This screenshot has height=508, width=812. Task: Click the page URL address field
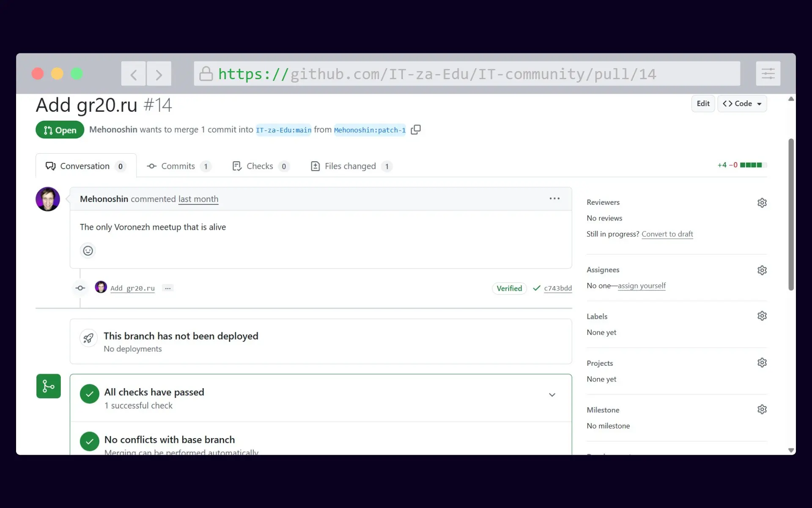(x=467, y=74)
